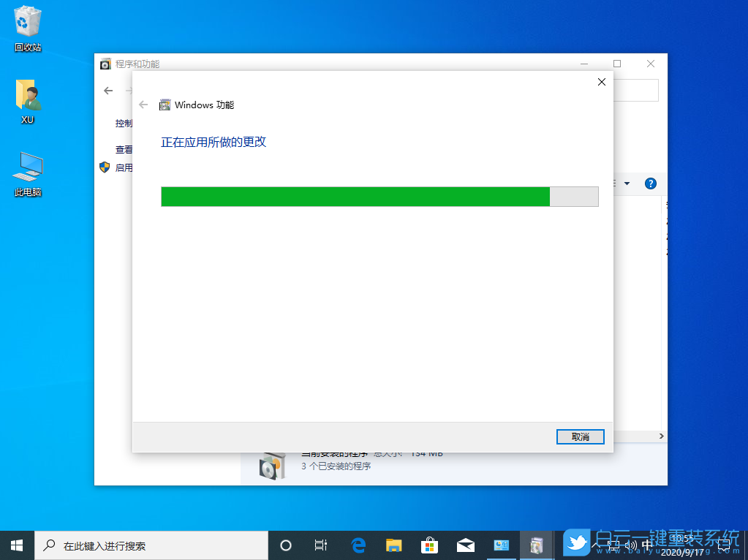Click the volume icon in system tray
The image size is (748, 560).
tap(630, 545)
